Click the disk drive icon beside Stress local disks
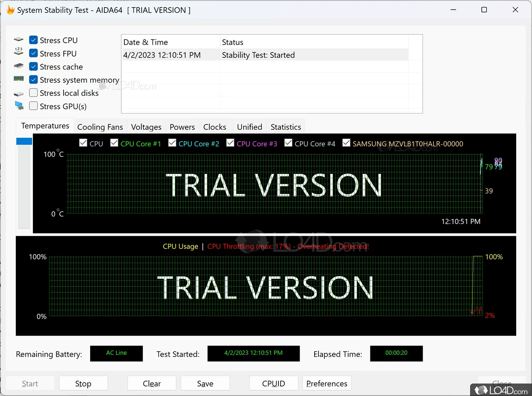The image size is (532, 396). 19,94
